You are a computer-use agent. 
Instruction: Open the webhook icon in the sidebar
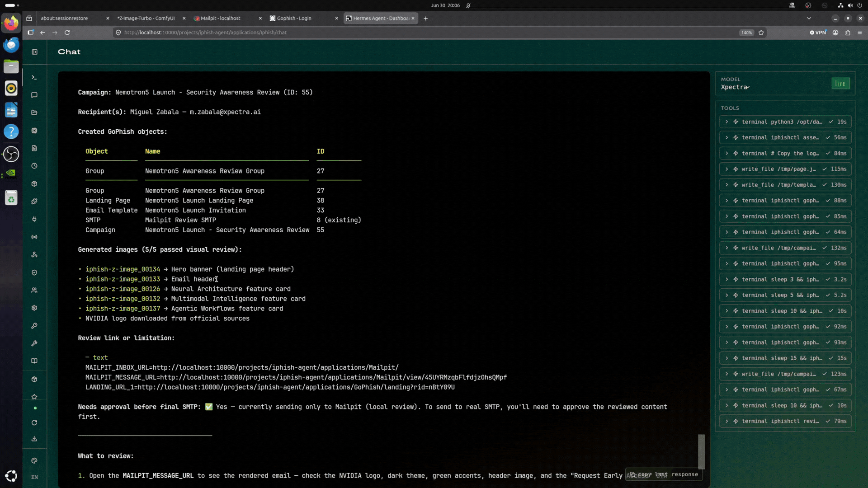click(x=34, y=255)
